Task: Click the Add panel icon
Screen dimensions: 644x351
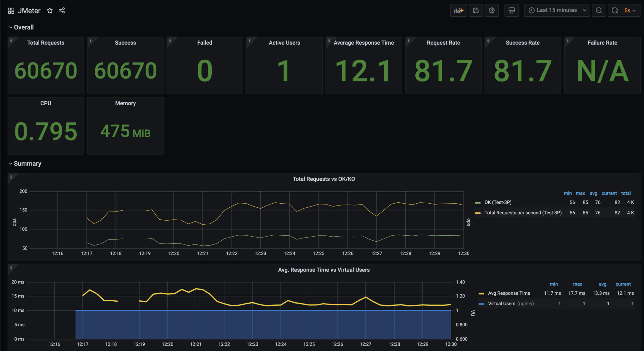Action: point(458,10)
